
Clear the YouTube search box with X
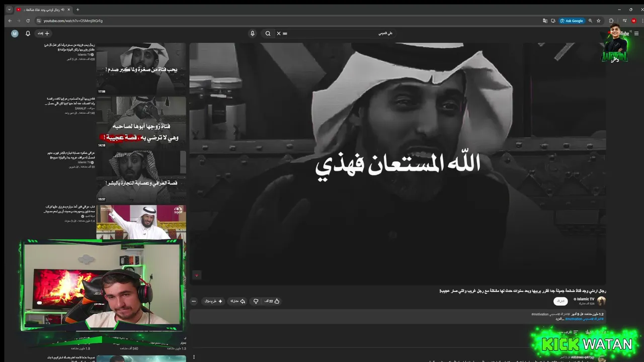279,34
